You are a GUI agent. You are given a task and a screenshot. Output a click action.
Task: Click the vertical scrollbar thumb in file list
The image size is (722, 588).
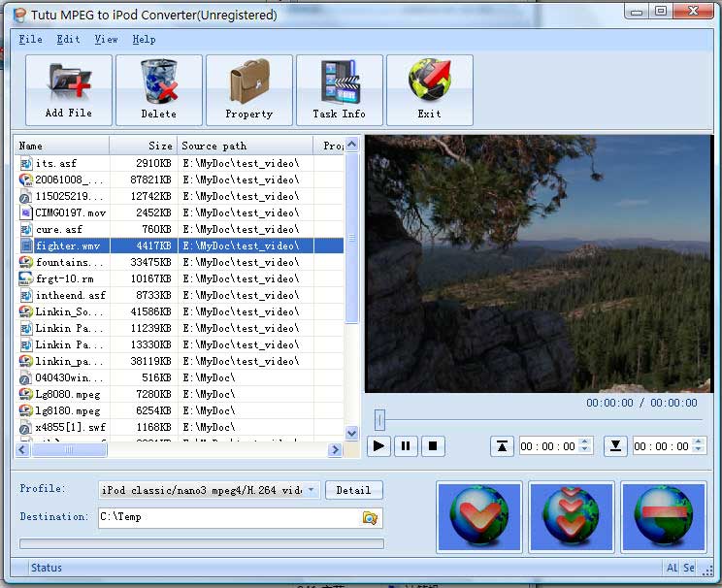(352, 238)
